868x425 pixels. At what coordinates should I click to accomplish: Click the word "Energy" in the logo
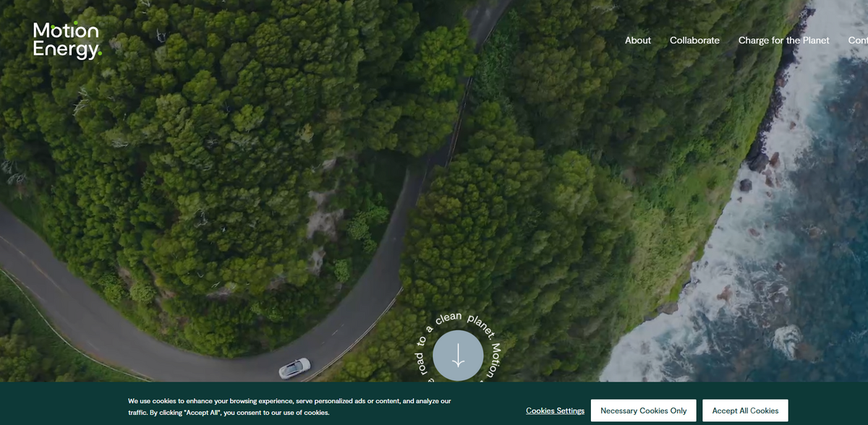[x=64, y=50]
